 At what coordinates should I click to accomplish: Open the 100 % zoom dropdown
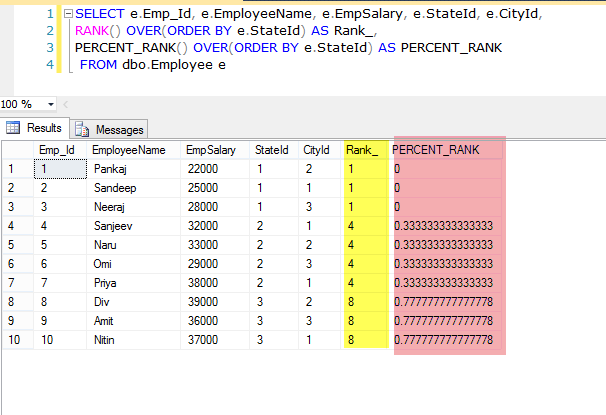[x=51, y=104]
